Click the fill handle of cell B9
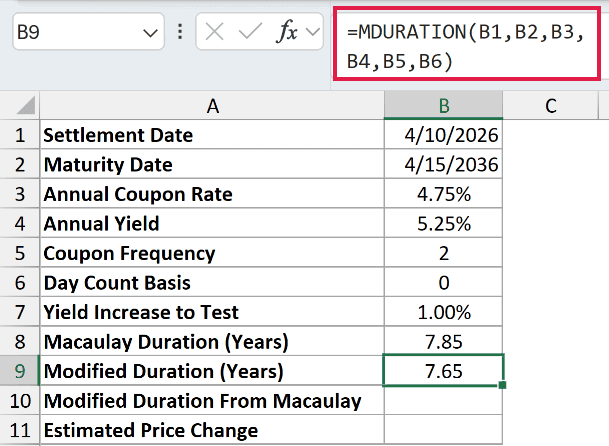 click(x=502, y=385)
